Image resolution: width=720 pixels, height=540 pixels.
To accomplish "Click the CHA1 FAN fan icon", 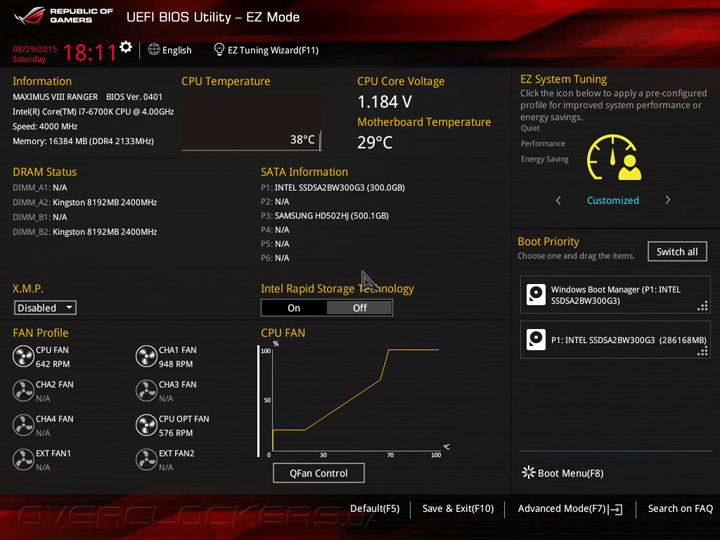I will (146, 356).
